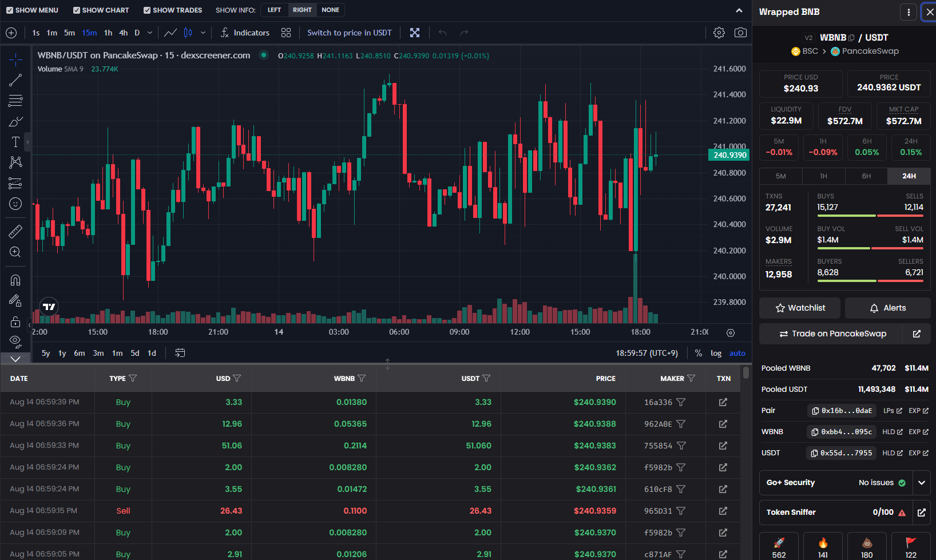Open the chart snapshot camera
This screenshot has width=936, height=560.
(740, 33)
